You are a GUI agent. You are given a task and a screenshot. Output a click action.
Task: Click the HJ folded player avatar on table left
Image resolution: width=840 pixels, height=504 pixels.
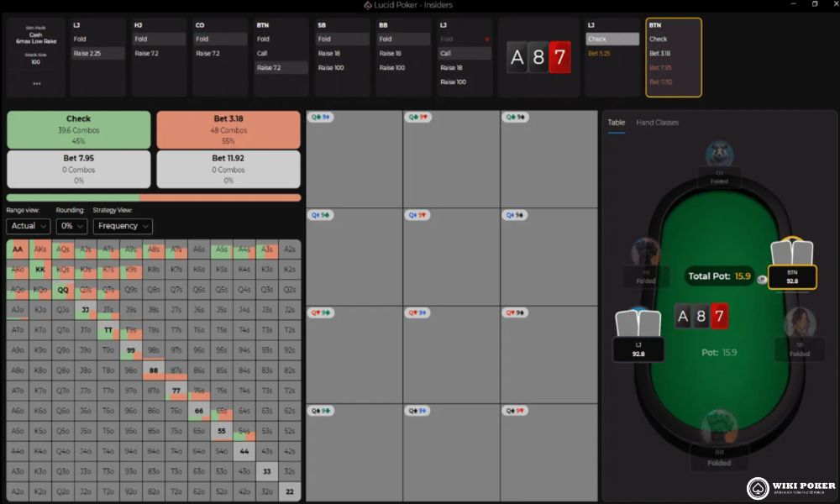(x=645, y=252)
